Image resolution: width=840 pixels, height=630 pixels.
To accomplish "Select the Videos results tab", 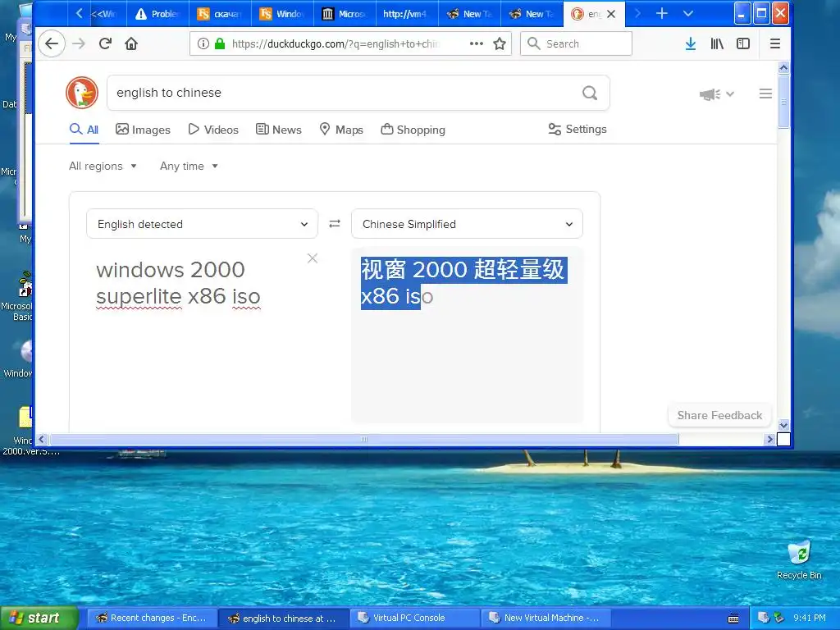I will pos(213,130).
